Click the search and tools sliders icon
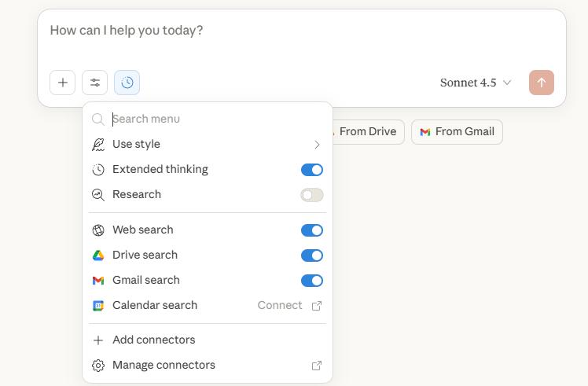Image resolution: width=588 pixels, height=386 pixels. point(95,83)
